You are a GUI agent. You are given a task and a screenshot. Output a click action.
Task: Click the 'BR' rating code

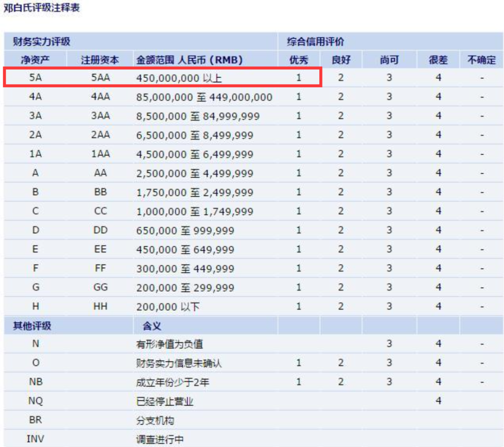[35, 419]
